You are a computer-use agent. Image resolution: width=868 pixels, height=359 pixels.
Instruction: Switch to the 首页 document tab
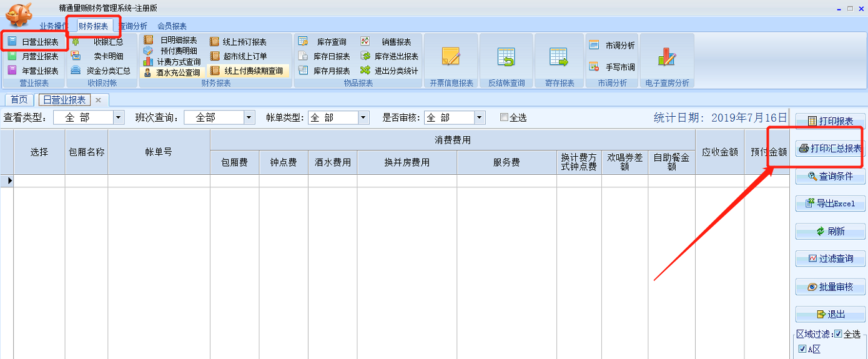point(19,100)
